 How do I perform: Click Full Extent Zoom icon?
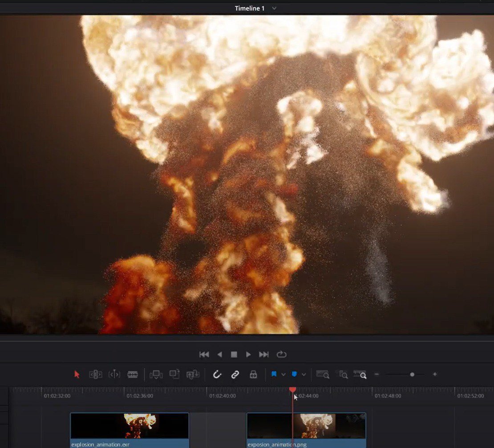[x=323, y=374]
